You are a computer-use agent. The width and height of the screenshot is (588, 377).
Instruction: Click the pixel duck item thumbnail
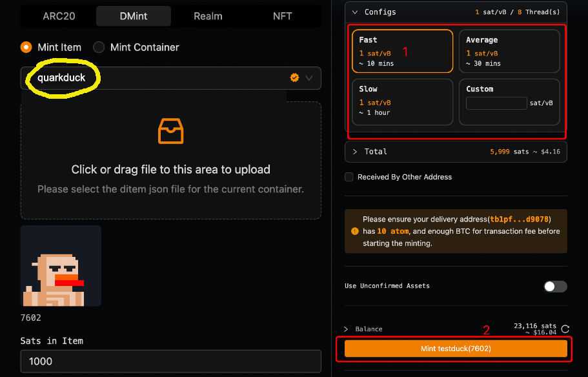(61, 266)
